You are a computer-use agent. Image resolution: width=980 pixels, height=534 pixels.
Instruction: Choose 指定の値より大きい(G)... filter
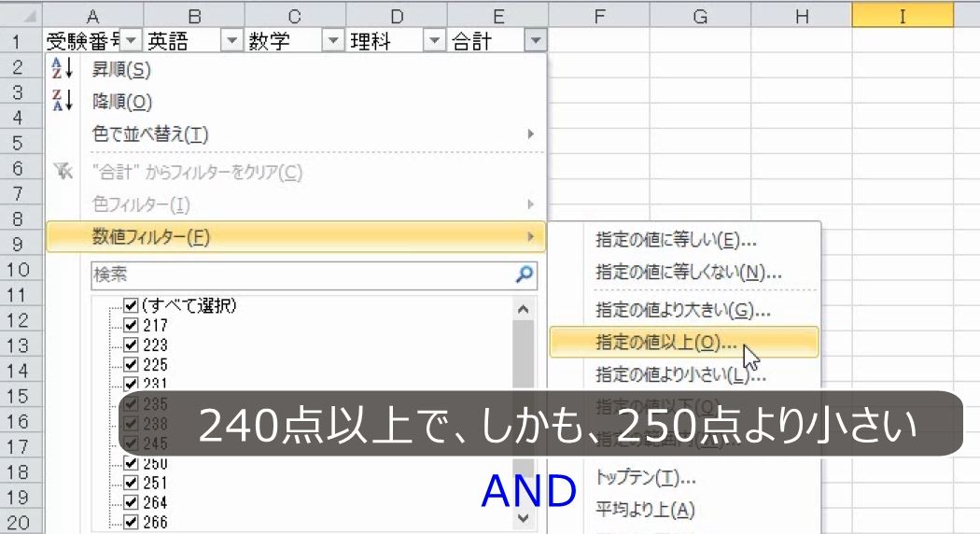[684, 310]
